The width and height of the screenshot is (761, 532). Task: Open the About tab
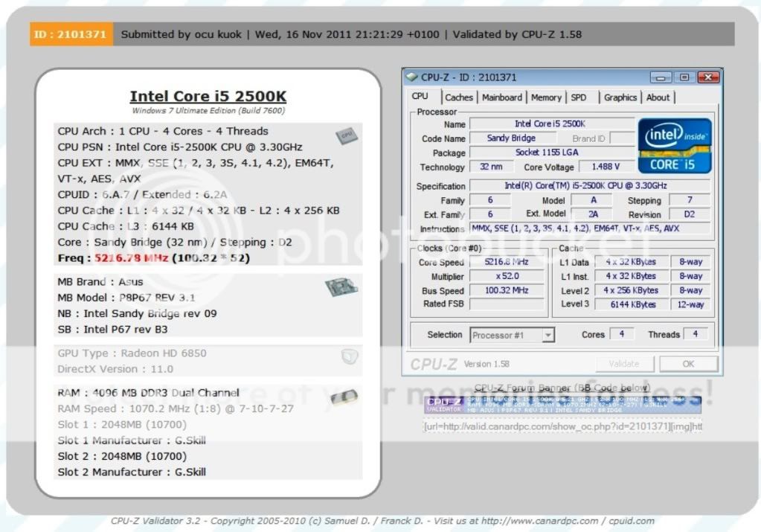(658, 97)
